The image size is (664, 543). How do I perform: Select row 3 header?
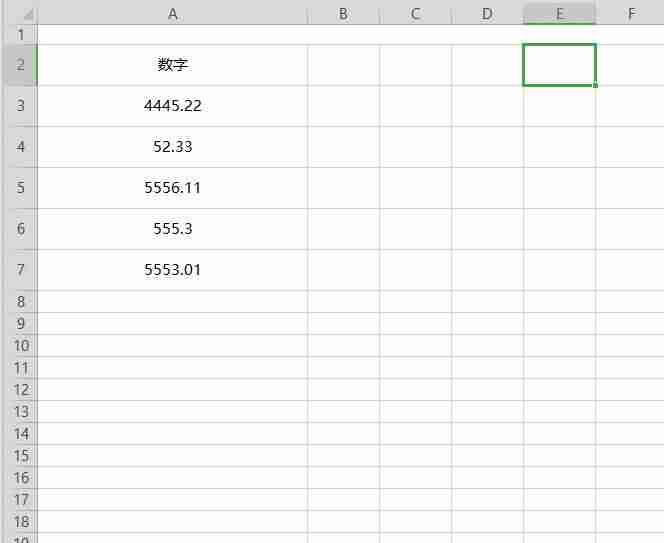(20, 105)
